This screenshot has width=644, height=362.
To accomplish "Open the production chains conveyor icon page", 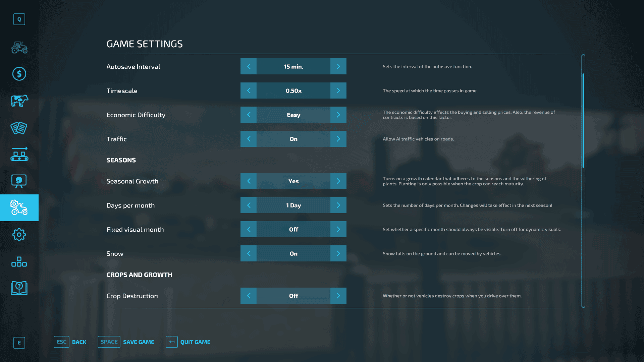I will pos(19,154).
